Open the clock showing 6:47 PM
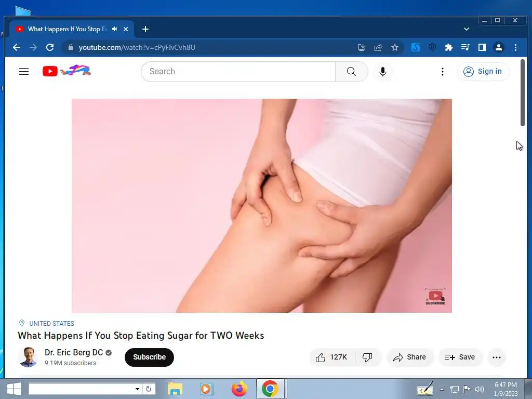The height and width of the screenshot is (399, 532). click(506, 389)
